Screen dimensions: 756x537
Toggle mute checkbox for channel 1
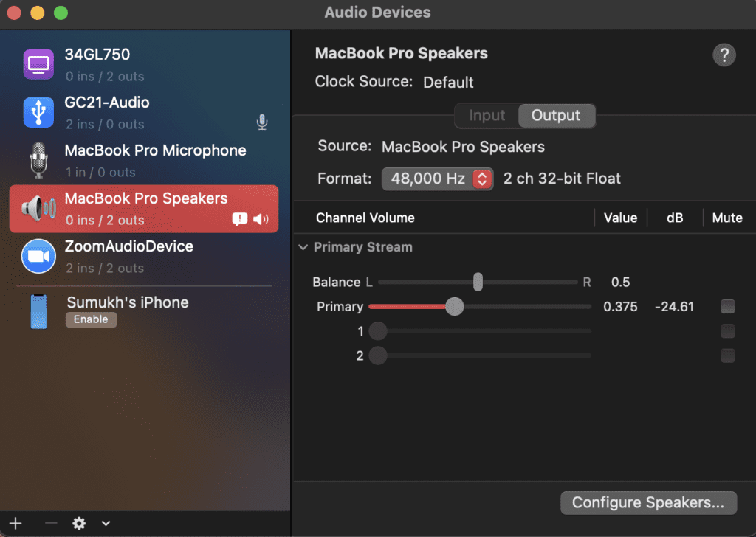tap(727, 331)
